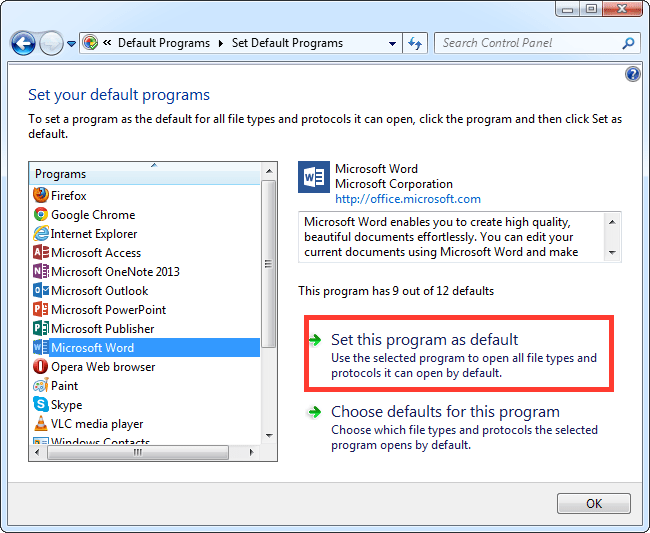The width and height of the screenshot is (650, 533).
Task: Select the Skype icon in the list
Action: pos(41,405)
